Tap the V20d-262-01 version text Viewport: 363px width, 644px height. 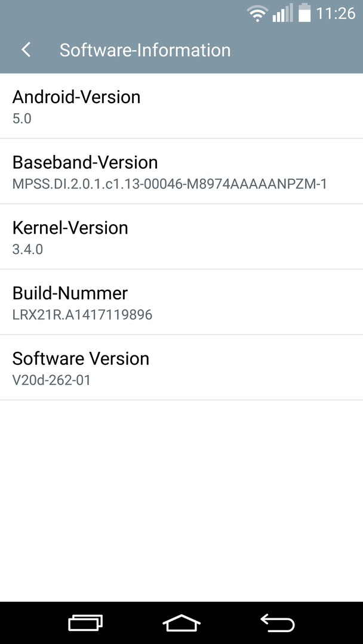(x=51, y=380)
